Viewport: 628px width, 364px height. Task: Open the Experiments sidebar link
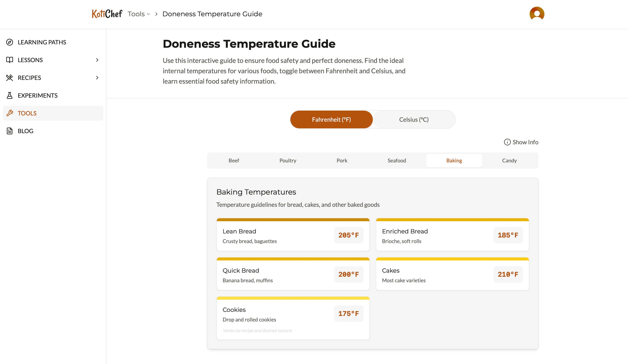pyautogui.click(x=53, y=95)
